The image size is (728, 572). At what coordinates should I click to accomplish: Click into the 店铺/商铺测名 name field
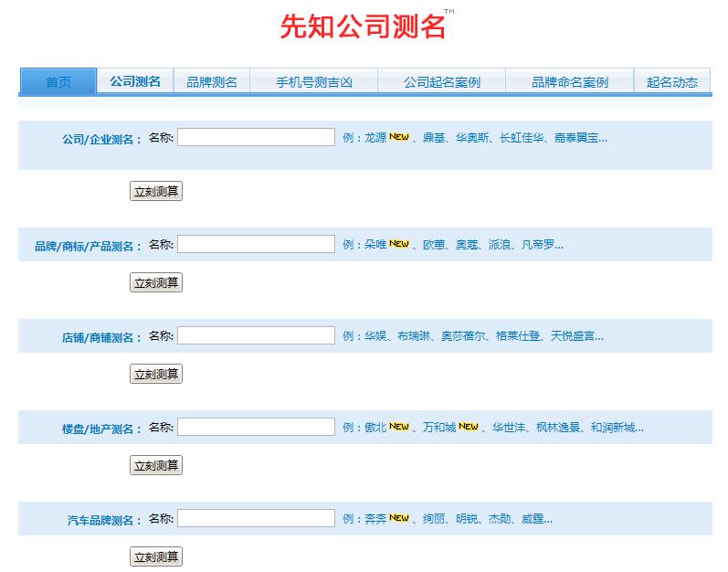[x=257, y=335]
